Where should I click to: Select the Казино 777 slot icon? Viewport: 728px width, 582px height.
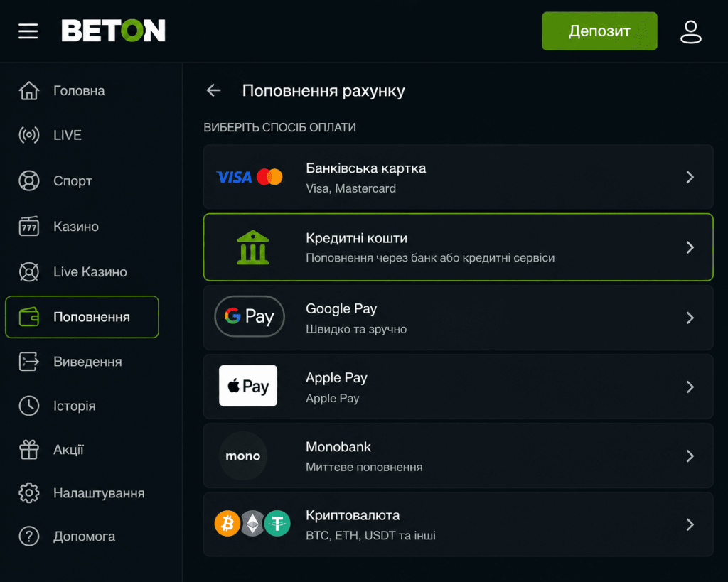tap(28, 226)
